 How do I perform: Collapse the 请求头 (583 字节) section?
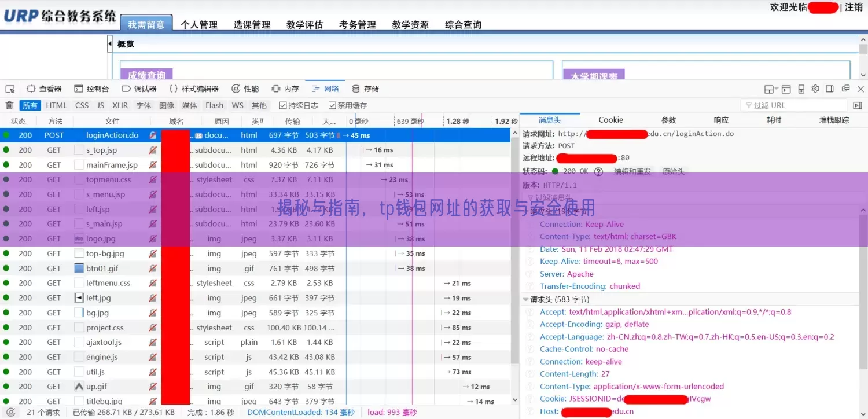pyautogui.click(x=525, y=300)
